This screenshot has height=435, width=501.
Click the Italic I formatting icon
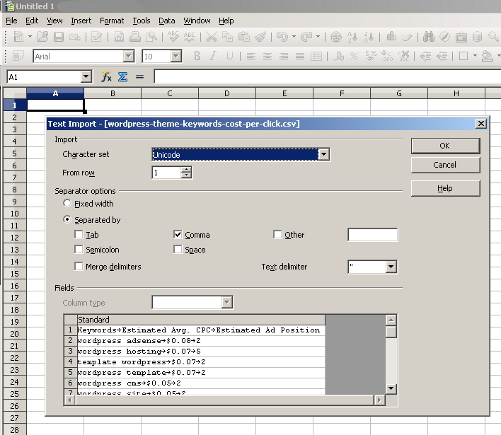click(x=213, y=56)
